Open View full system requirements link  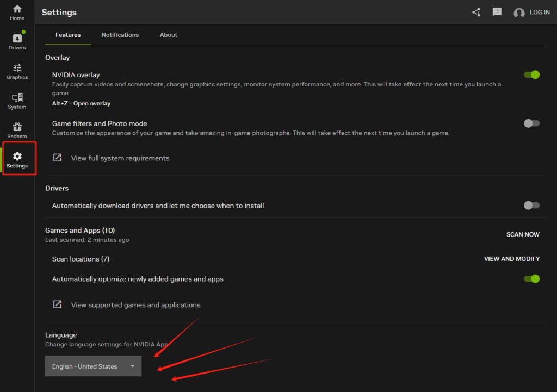click(120, 158)
